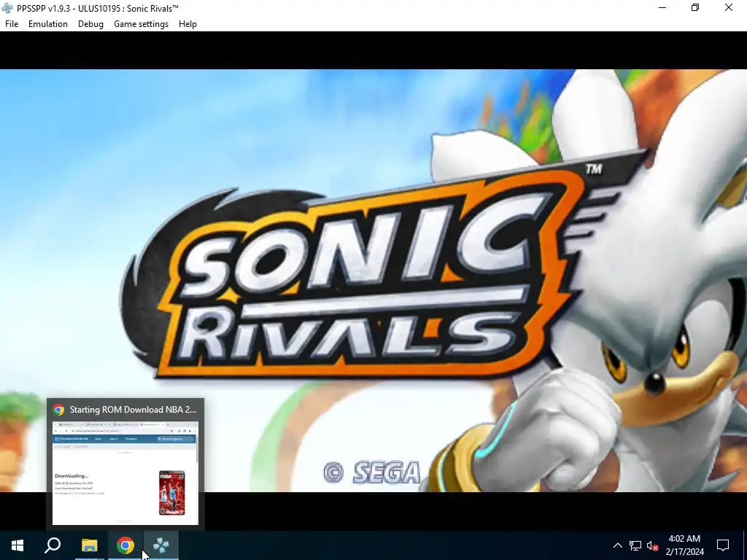Select Chrome preview thumbnail of ROM download
Screen dimensions: 747x560
125,473
